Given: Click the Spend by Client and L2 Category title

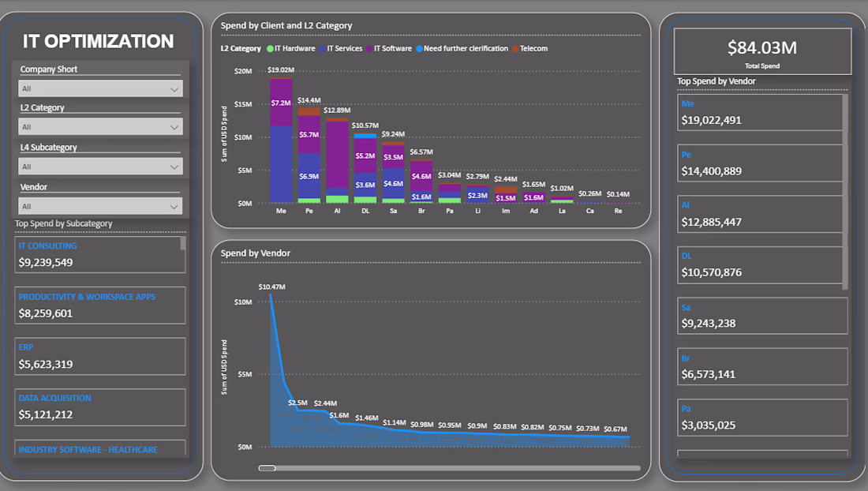Looking at the screenshot, I should 286,25.
